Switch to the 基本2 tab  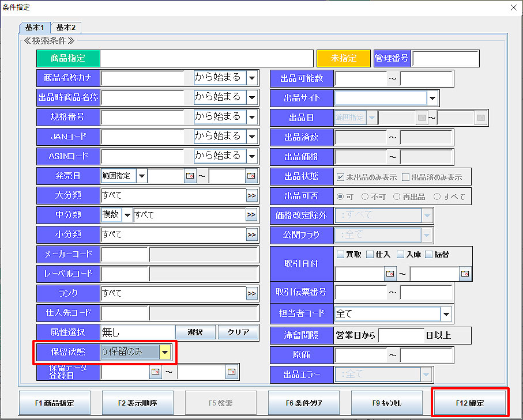[x=66, y=28]
